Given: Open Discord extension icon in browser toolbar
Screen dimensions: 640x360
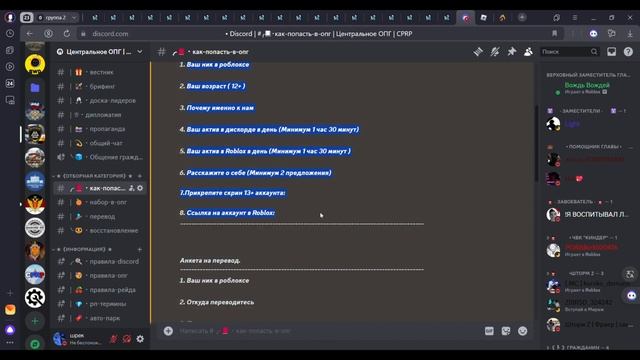Looking at the screenshot, I should [593, 33].
